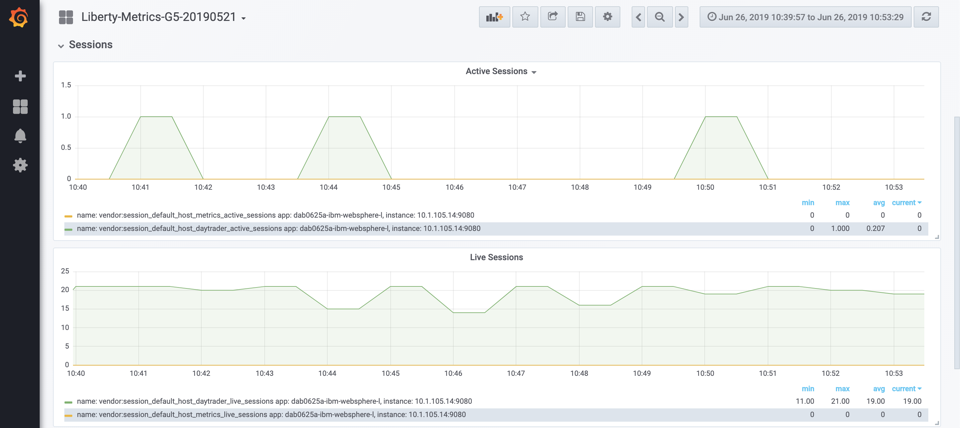Click the 1.000 max value in Active Sessions
The image size is (960, 428).
point(841,229)
